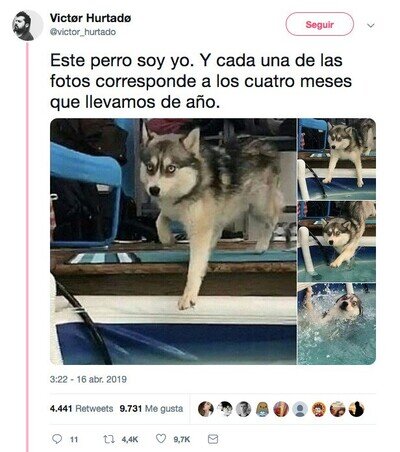The image size is (400, 452).
Task: Open the bottom-right husky splashing thumbnail
Action: (337, 324)
